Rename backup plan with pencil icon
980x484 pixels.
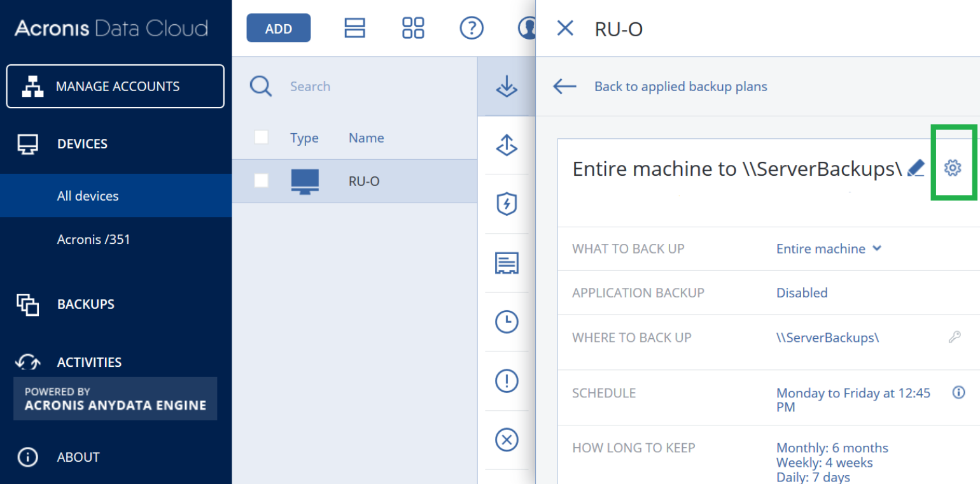point(916,168)
